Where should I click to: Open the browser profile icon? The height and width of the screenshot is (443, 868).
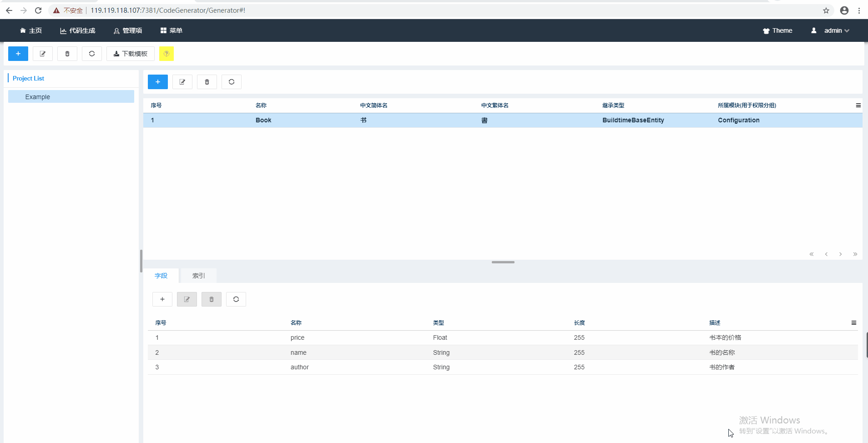pyautogui.click(x=844, y=10)
